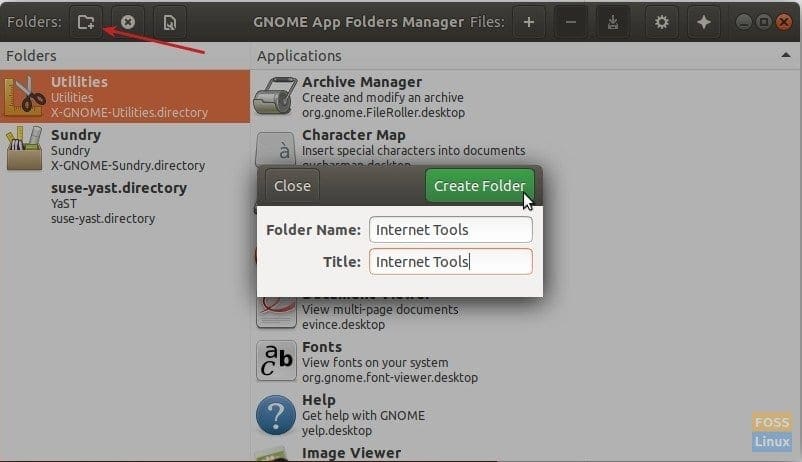Viewport: 802px width, 462px height.
Task: Click the save/download icon in header
Action: (612, 22)
